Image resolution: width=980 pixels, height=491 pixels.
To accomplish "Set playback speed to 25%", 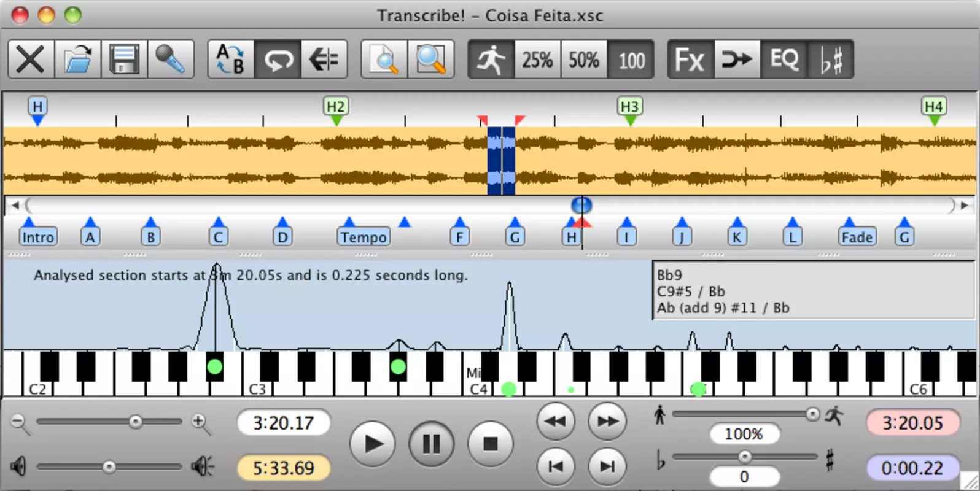I will pyautogui.click(x=538, y=60).
